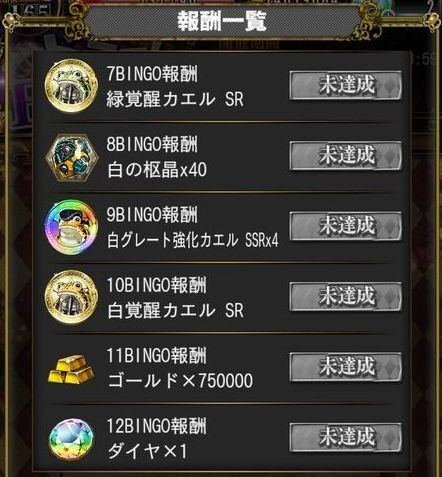
Task: Tap the gold bars icon
Action: (71, 369)
